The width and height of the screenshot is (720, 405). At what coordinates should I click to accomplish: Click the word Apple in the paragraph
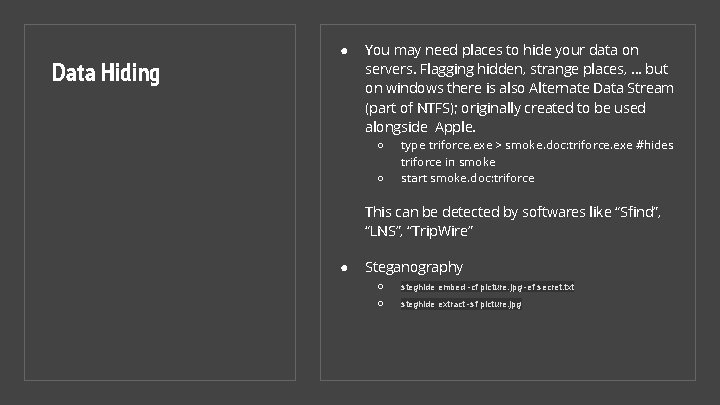pos(455,127)
